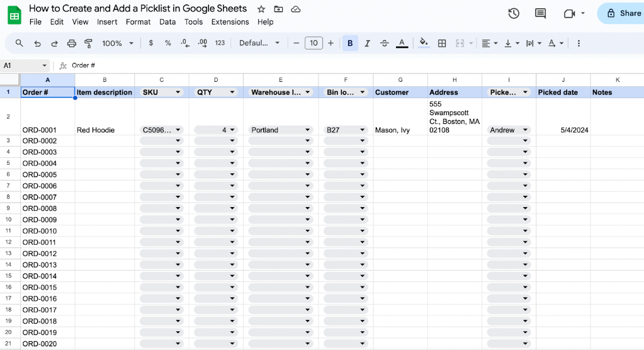This screenshot has height=350, width=644.
Task: Star this spreadsheet document
Action: point(261,9)
